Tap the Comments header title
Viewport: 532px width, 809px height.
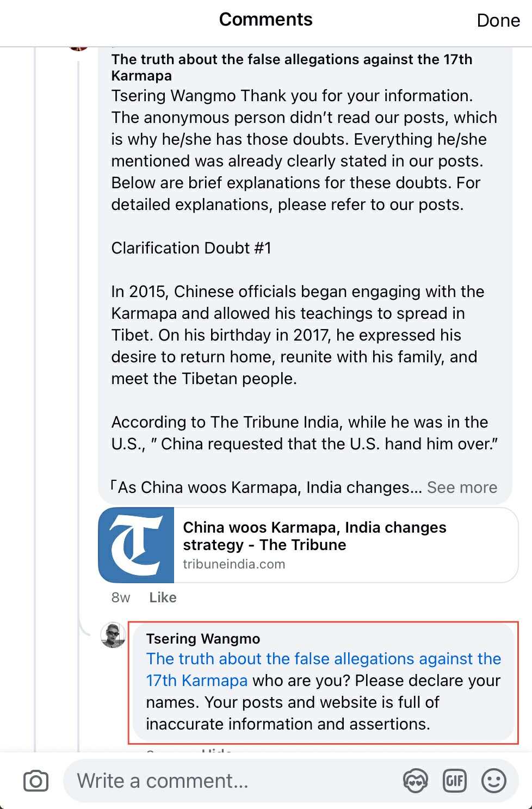pos(265,20)
